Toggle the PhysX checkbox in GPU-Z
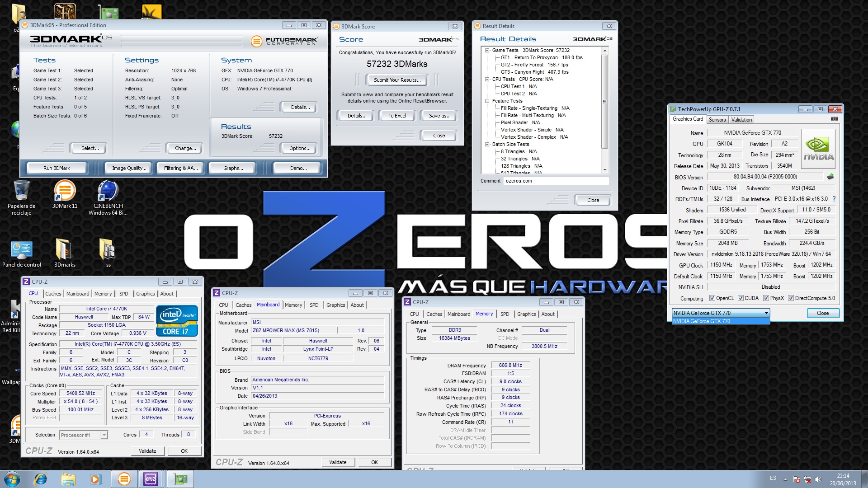 point(766,298)
